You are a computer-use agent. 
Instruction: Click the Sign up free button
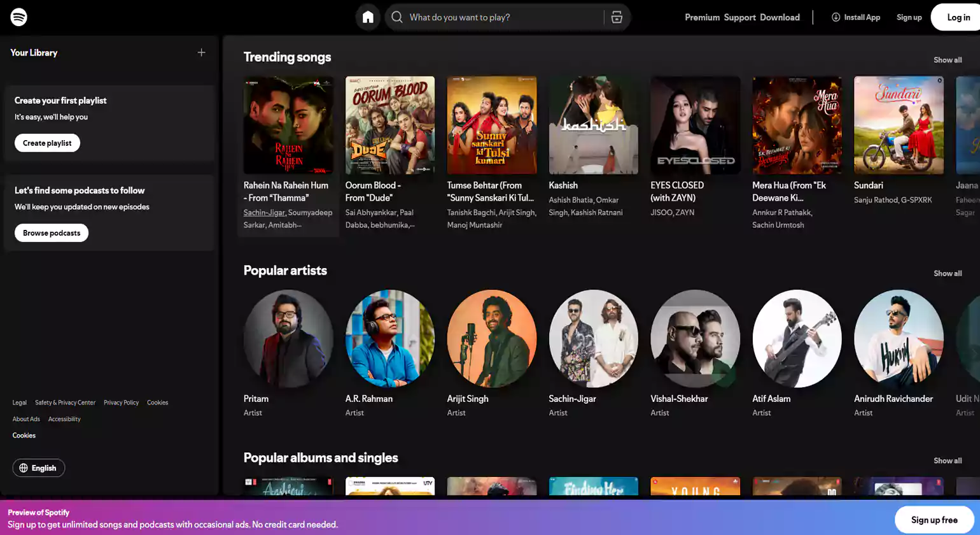point(934,520)
